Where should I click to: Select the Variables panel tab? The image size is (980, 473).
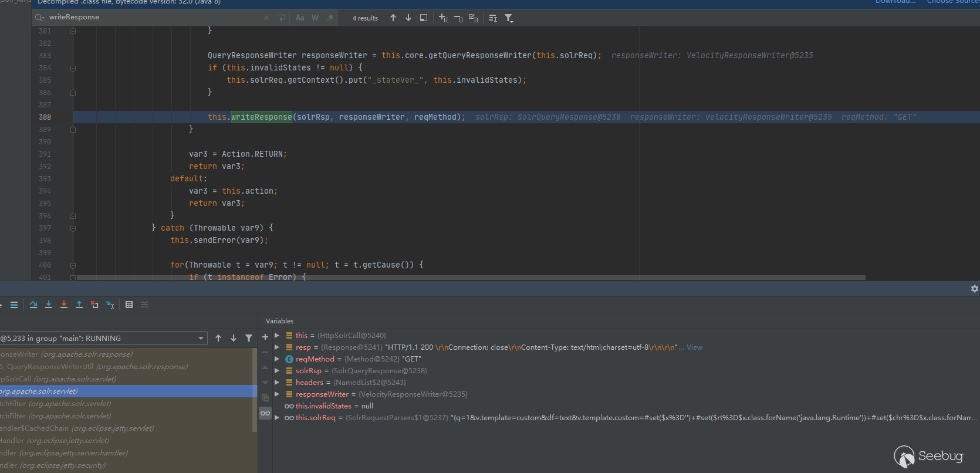point(279,321)
